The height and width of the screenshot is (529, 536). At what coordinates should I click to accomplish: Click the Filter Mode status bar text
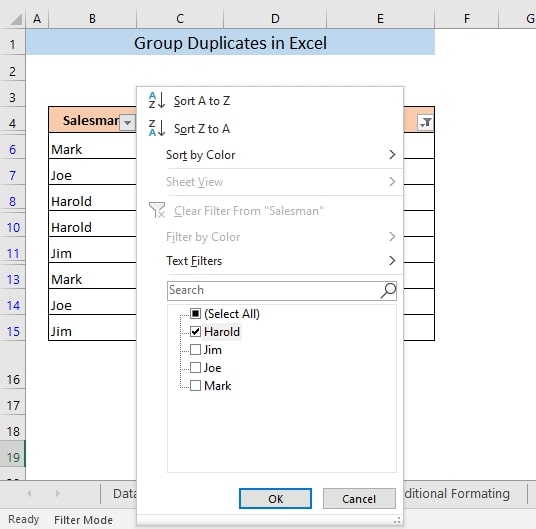tap(83, 520)
